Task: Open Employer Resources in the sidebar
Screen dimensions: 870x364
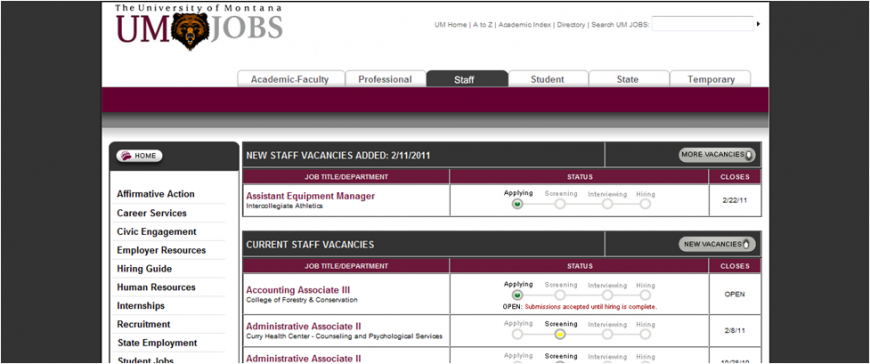Action: click(161, 250)
